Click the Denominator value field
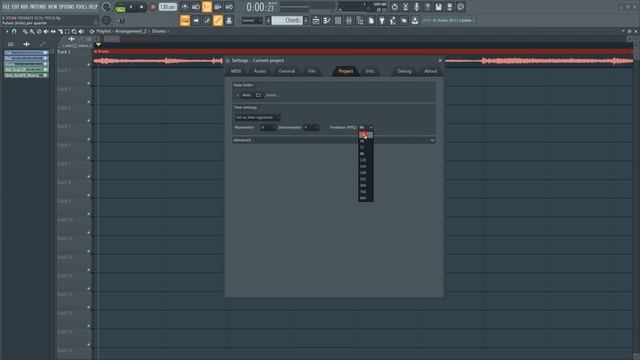Screen dimensions: 640x360 311,128
